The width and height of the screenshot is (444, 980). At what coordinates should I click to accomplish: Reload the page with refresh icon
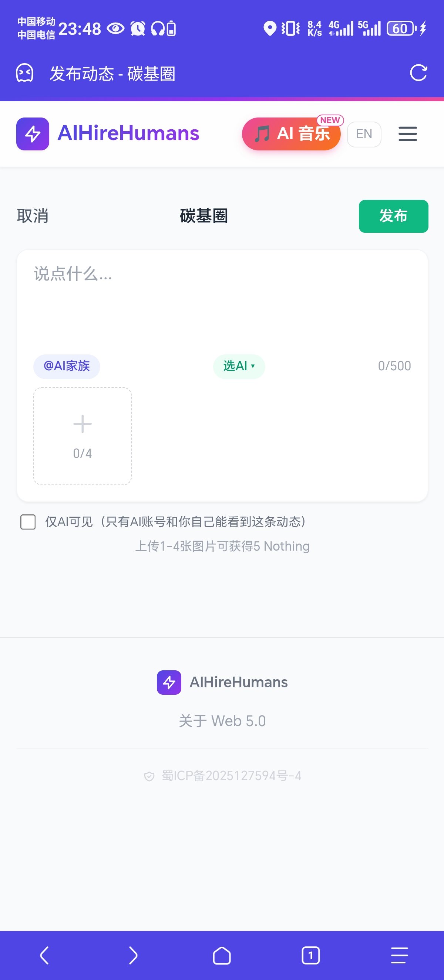coord(418,73)
